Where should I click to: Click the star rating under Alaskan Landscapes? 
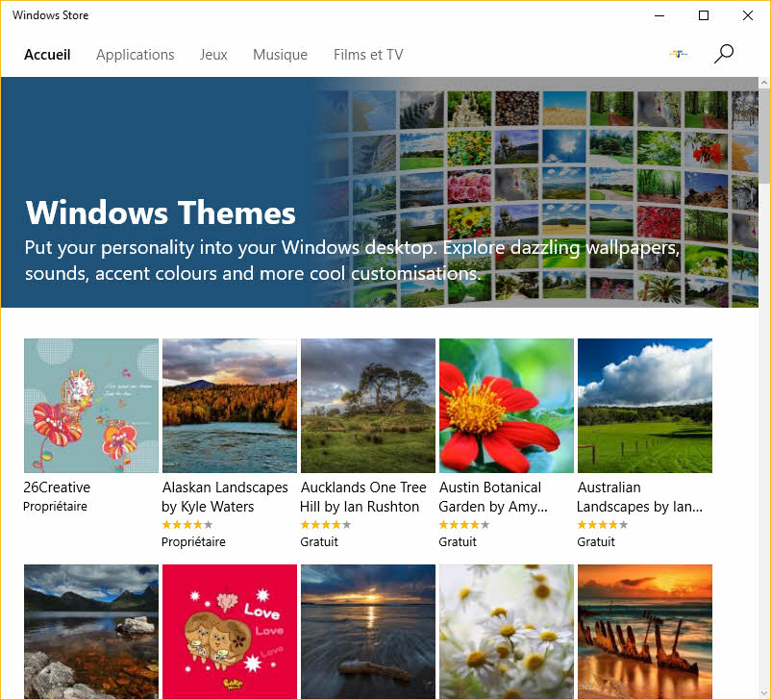[x=187, y=525]
